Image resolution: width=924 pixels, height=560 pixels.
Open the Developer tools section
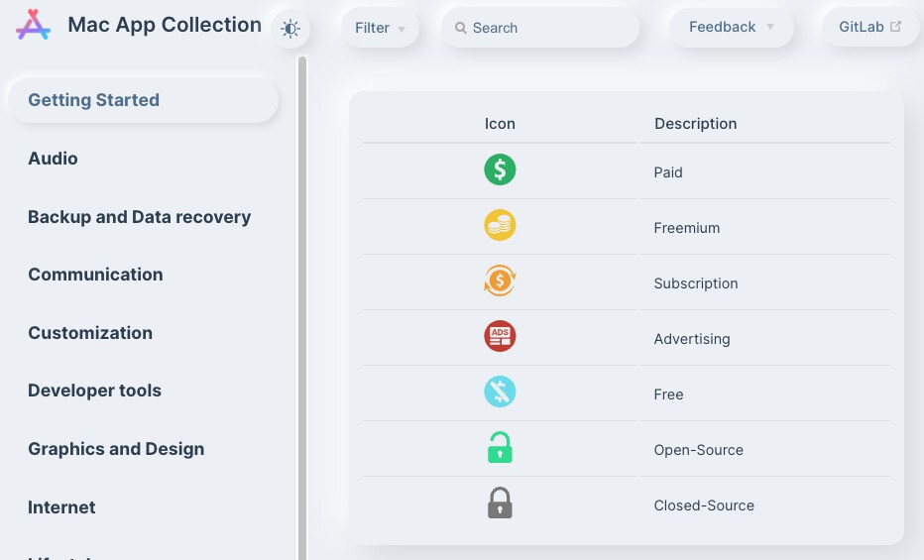(94, 391)
